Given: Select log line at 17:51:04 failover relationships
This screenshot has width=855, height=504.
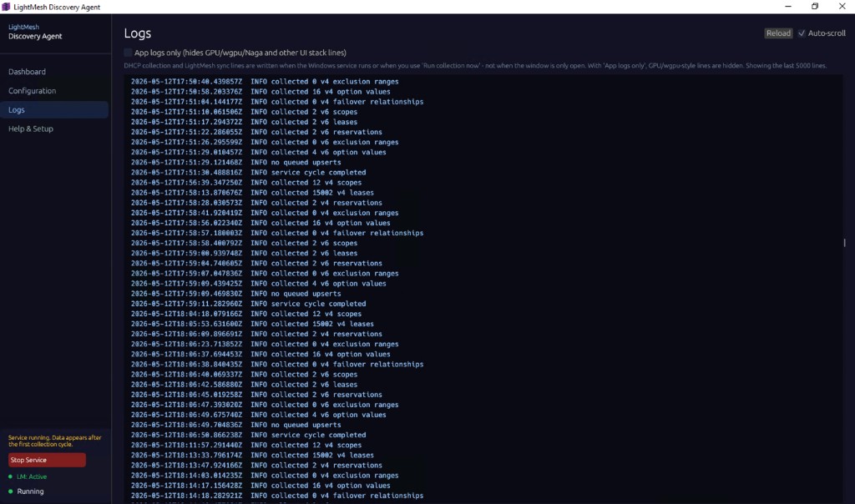Looking at the screenshot, I should (277, 101).
